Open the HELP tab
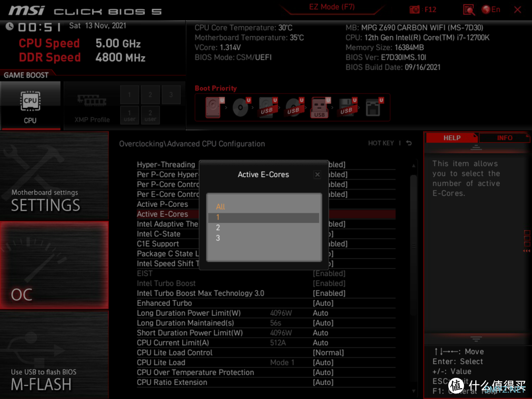Viewport: 532px width, 399px height. click(452, 138)
